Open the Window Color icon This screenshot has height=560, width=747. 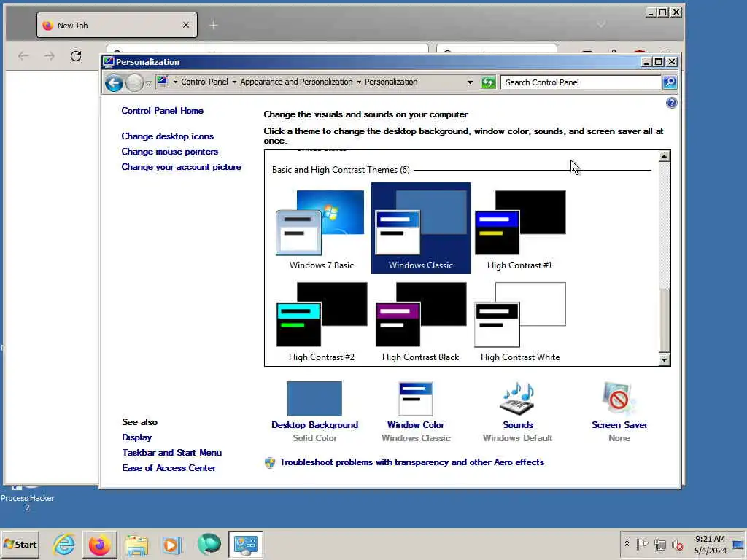(415, 399)
